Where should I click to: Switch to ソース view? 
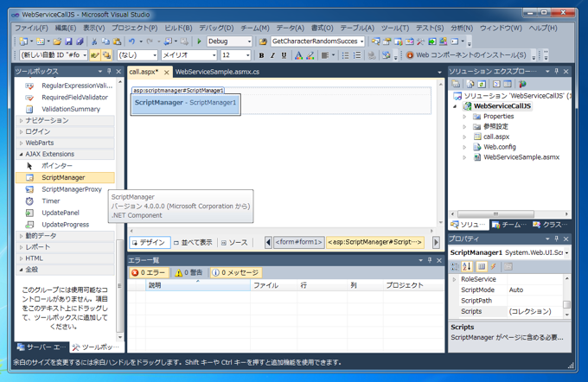click(234, 243)
